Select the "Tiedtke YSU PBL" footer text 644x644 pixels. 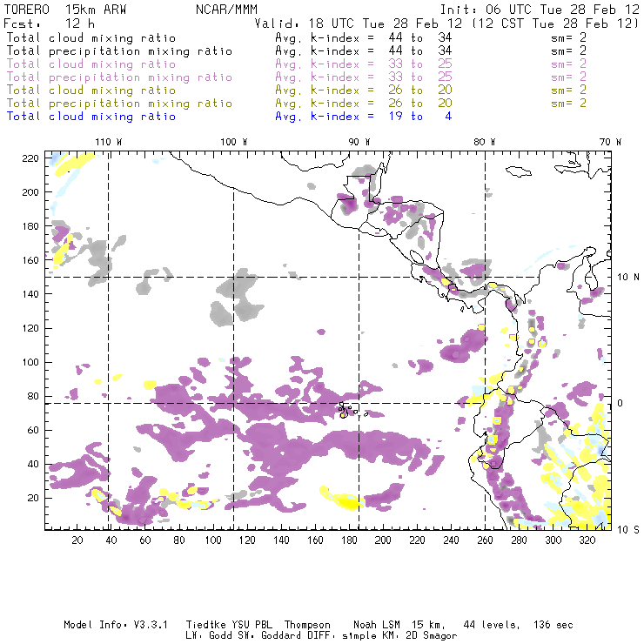click(x=229, y=625)
